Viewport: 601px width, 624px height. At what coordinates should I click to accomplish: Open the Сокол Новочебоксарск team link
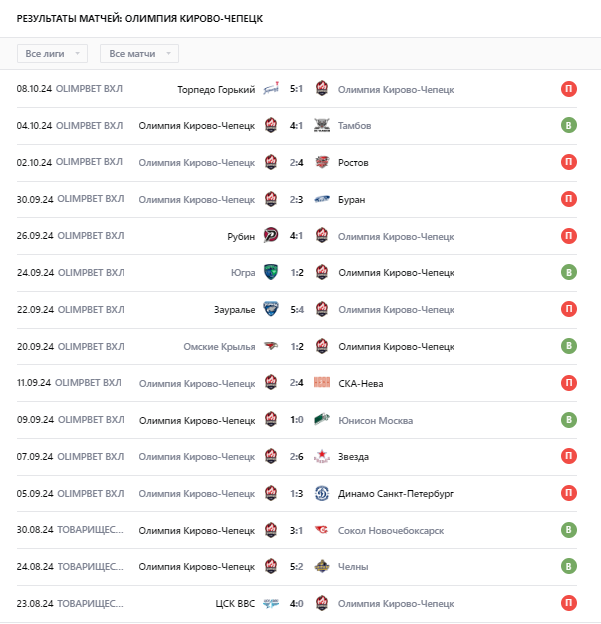click(x=391, y=530)
